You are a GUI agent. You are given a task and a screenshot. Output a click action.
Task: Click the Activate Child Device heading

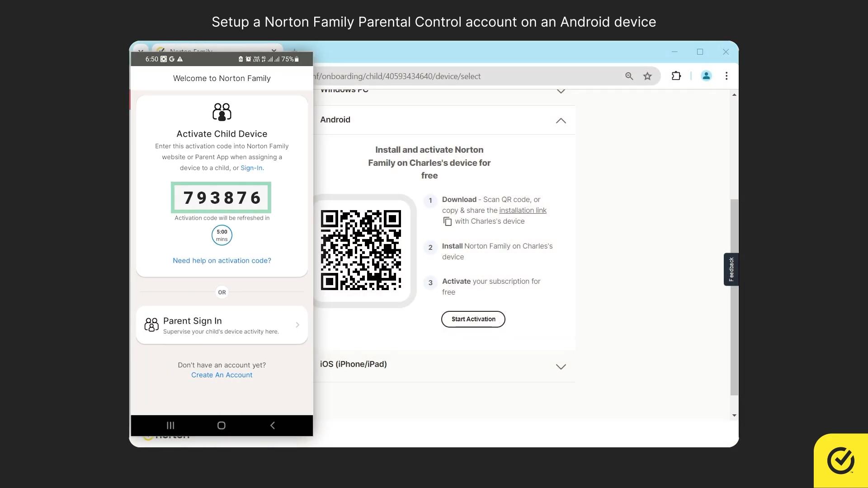(222, 134)
